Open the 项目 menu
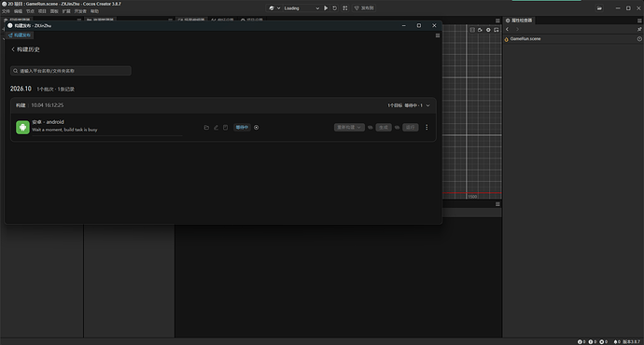 (x=42, y=11)
